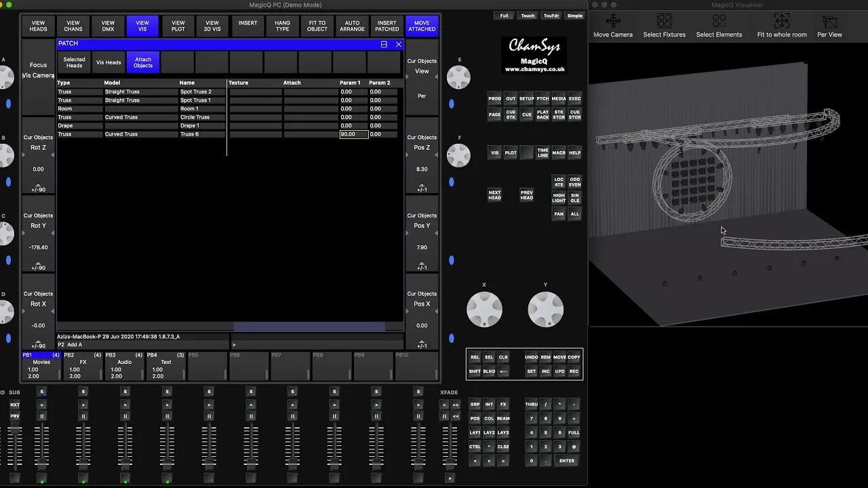
Task: Click INSERT PATCHED soft button
Action: point(387,26)
